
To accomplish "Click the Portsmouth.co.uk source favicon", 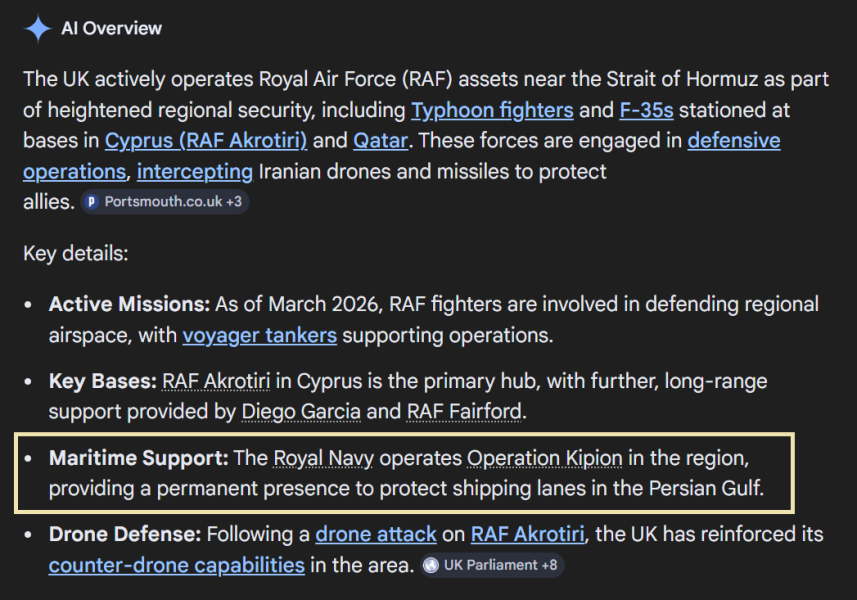I will (x=92, y=201).
